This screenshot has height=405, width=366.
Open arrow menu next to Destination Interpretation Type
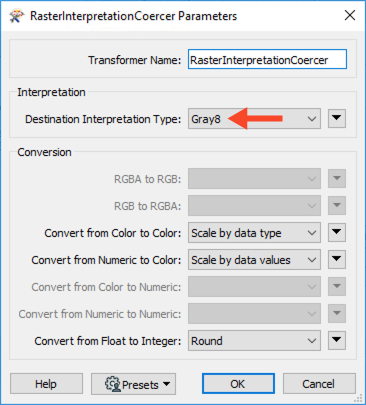337,118
